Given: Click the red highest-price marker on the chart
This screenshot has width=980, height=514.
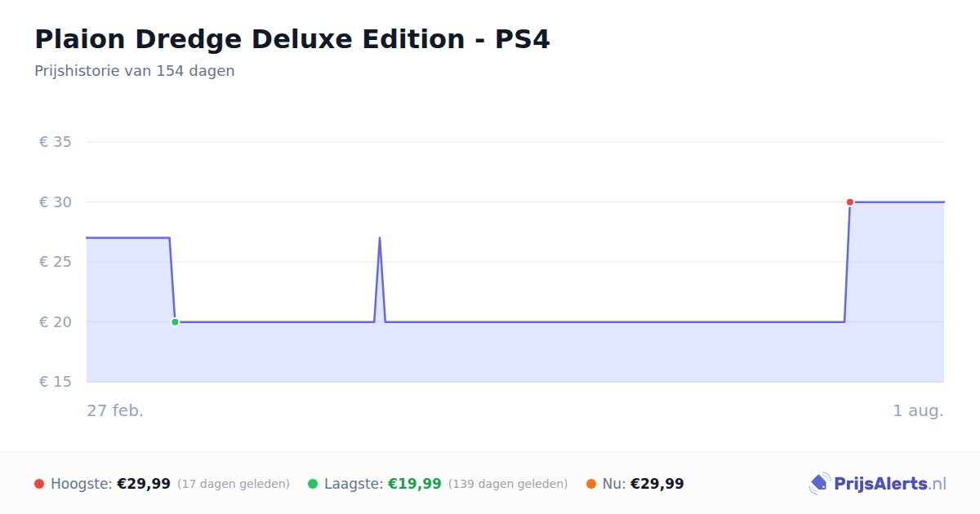Looking at the screenshot, I should pyautogui.click(x=850, y=202).
